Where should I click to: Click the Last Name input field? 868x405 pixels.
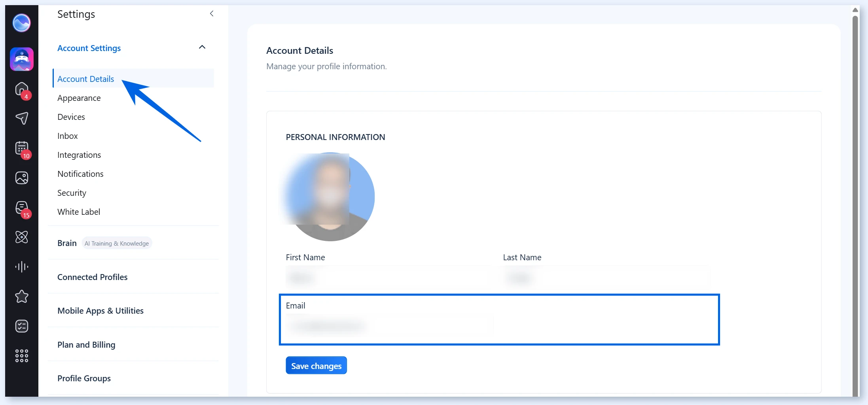tap(606, 277)
